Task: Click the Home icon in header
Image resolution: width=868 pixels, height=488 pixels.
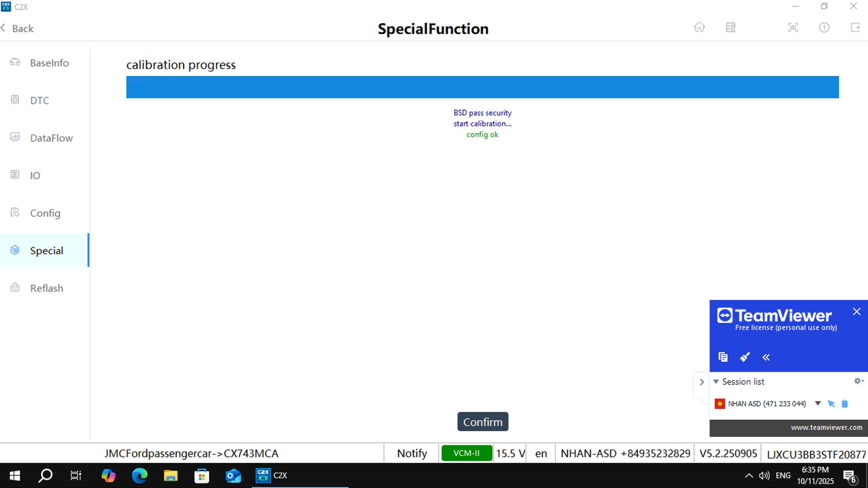Action: [x=699, y=28]
